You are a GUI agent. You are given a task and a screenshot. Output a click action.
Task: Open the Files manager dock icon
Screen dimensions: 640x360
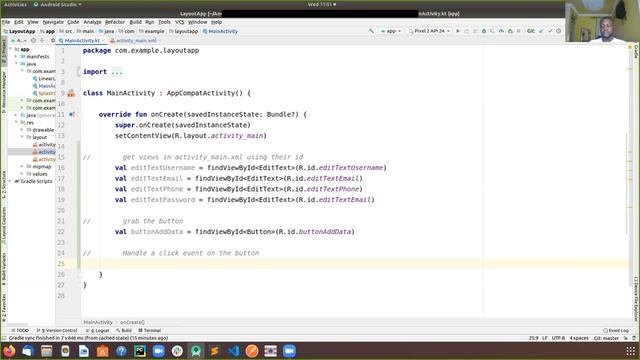[47, 351]
